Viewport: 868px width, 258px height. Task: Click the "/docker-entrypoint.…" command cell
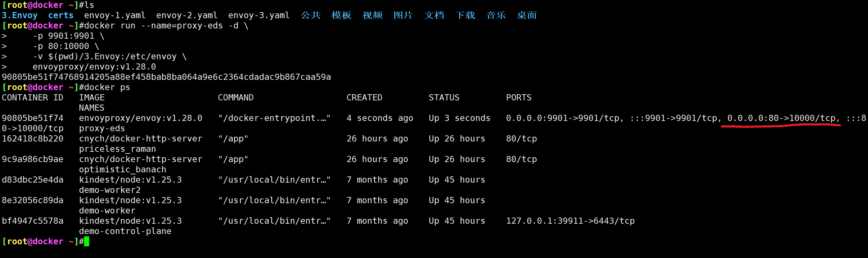click(274, 118)
